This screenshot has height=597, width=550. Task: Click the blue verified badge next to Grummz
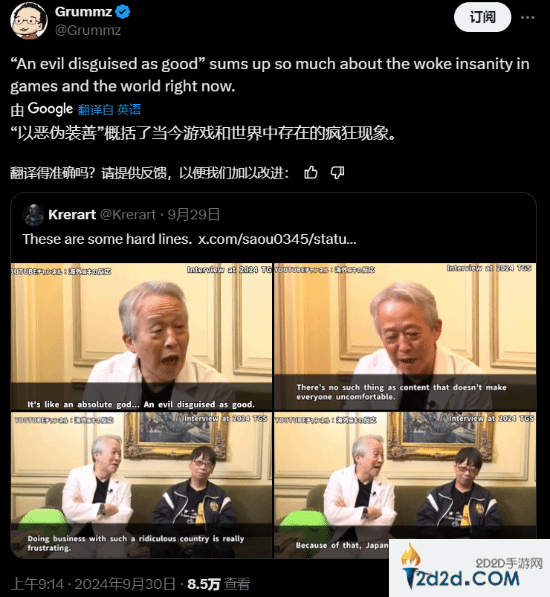pos(123,12)
